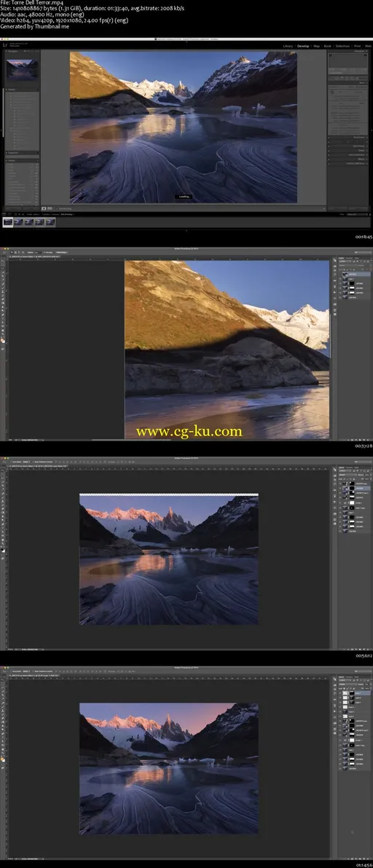
Task: Collapse the Navigator panel header in Lightroom
Action: [22, 51]
